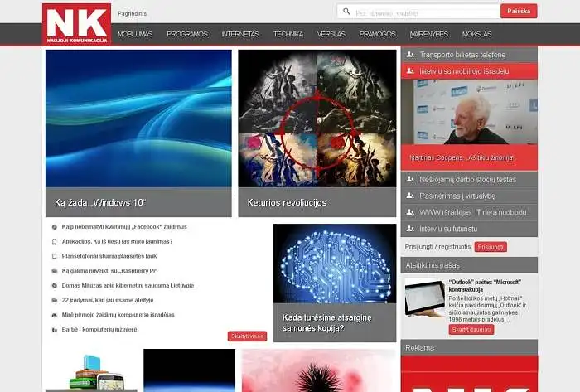
Task: Click the bullet icon beside Facebook žaidimus article
Action: coord(55,227)
